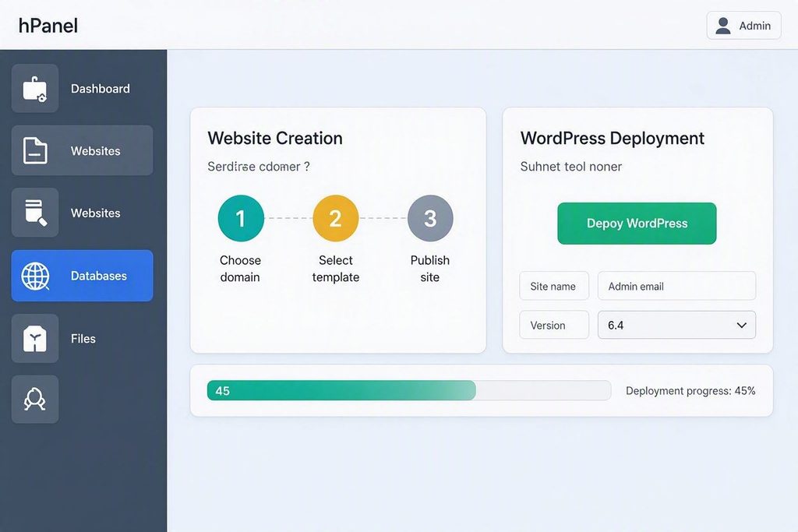This screenshot has width=798, height=532.
Task: Click the Admin user avatar icon
Action: tap(722, 26)
